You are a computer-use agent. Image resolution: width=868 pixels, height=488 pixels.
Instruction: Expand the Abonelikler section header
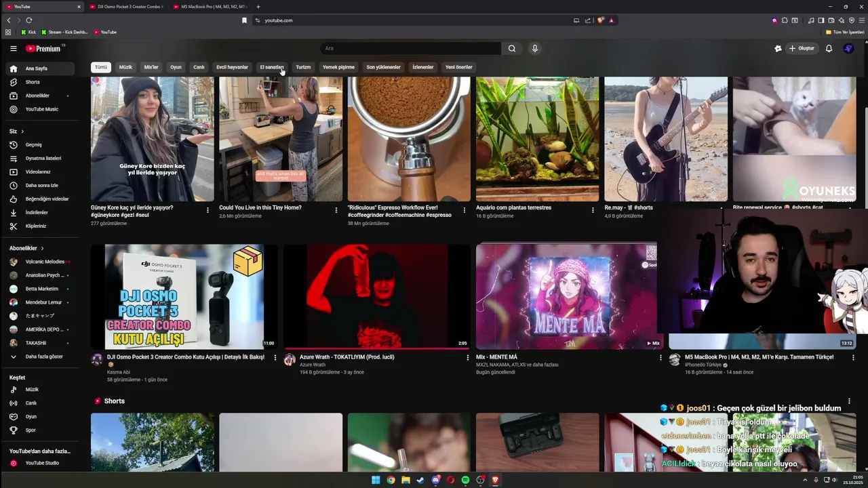[x=26, y=248]
